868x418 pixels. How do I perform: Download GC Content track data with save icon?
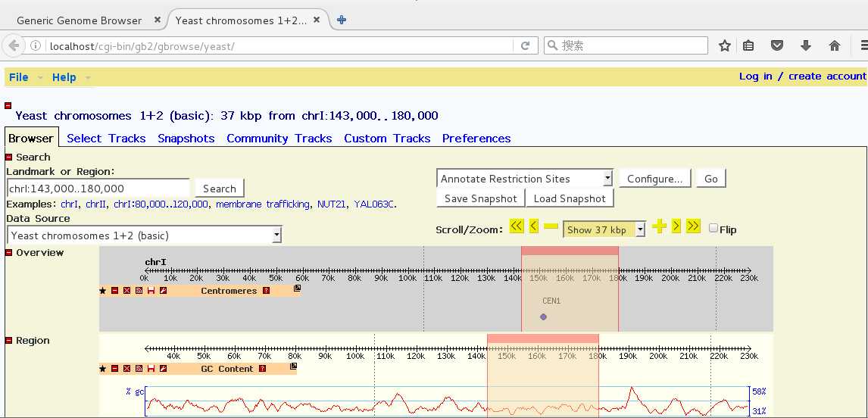[x=151, y=369]
